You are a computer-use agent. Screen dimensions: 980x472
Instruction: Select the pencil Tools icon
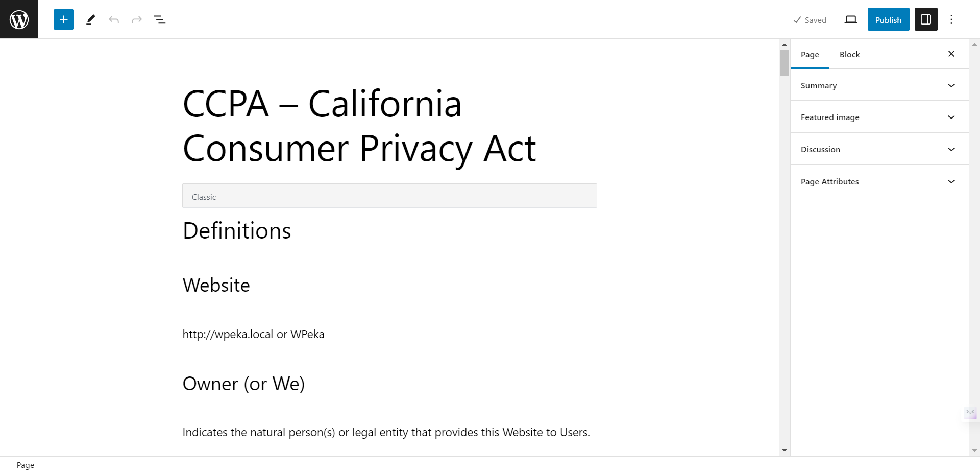[90, 19]
